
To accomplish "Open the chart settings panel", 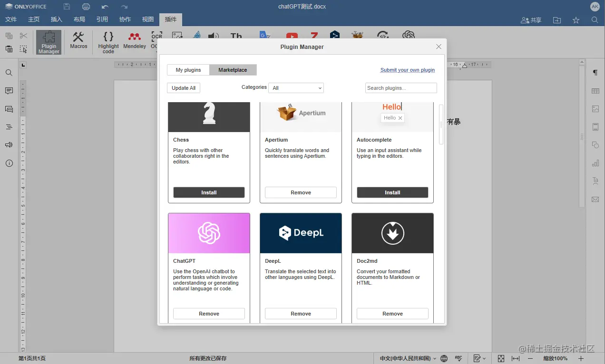I will pyautogui.click(x=595, y=163).
